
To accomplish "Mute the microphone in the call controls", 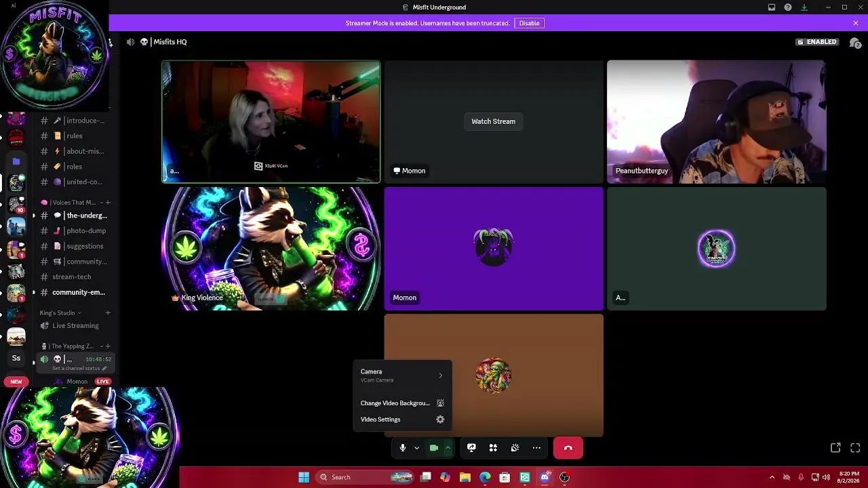I will pos(402,448).
